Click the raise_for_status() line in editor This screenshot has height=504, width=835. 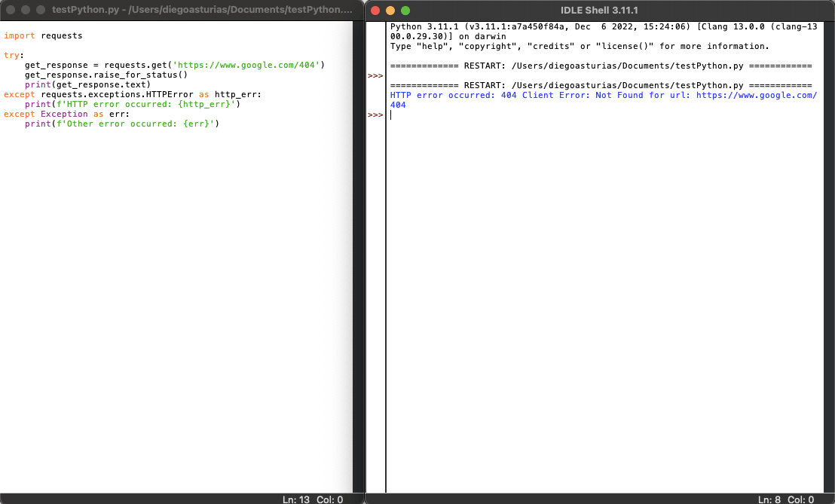[106, 75]
